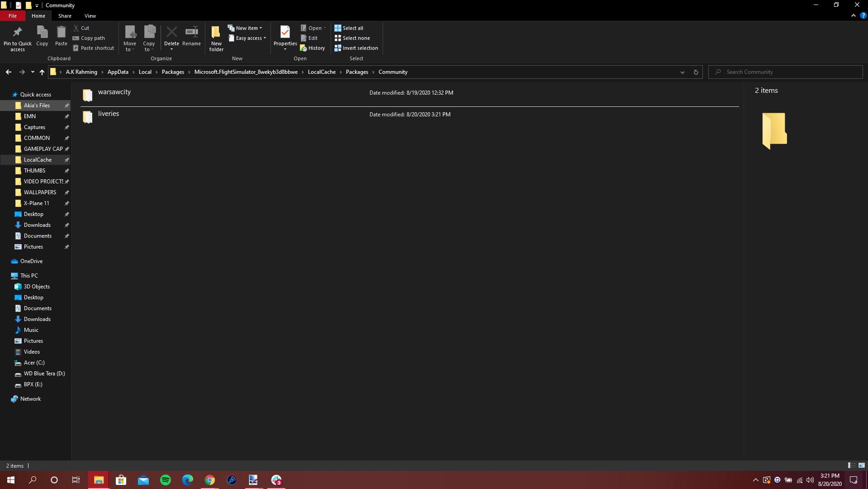Click the Pin to Quick access icon
Viewport: 868px width, 489px height.
(x=17, y=33)
